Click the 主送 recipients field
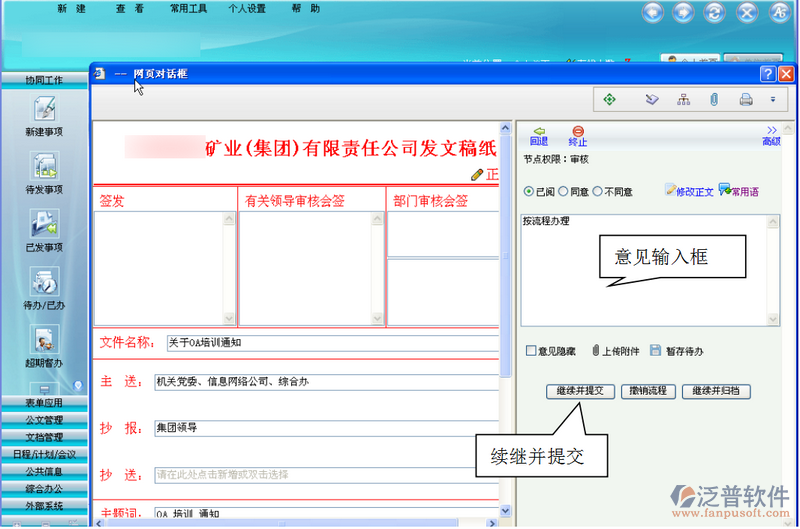Viewport: 800px width, 529px height. 327,382
